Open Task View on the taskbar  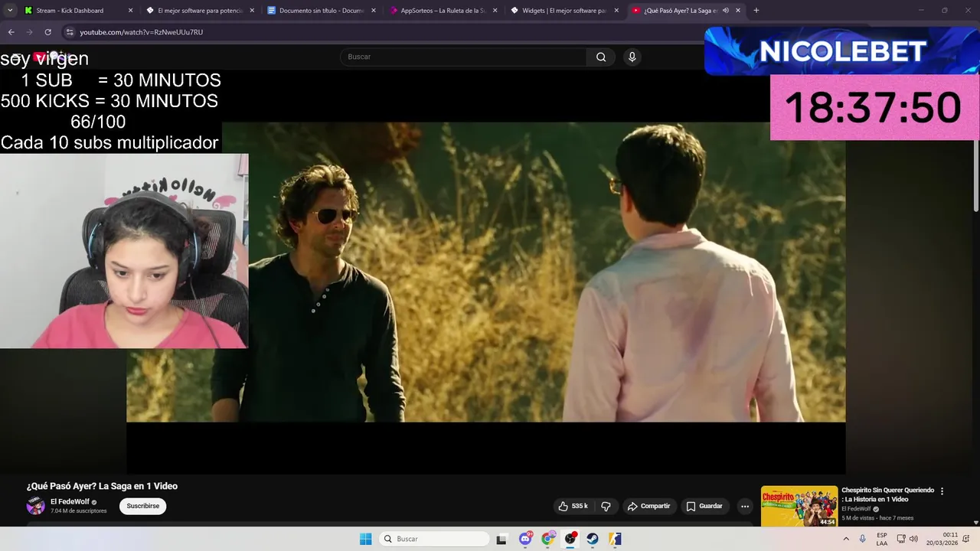pyautogui.click(x=501, y=539)
